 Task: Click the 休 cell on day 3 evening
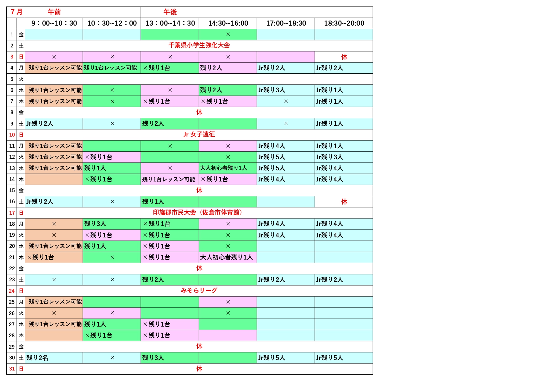click(x=344, y=57)
